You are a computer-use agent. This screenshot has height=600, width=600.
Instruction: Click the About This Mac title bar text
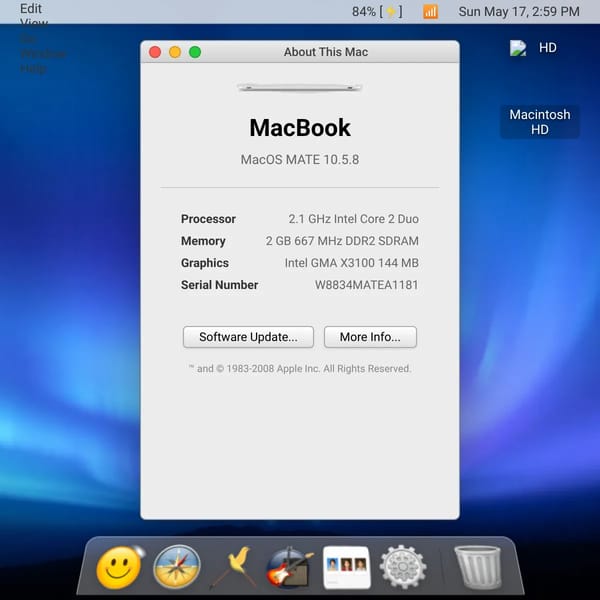(326, 52)
